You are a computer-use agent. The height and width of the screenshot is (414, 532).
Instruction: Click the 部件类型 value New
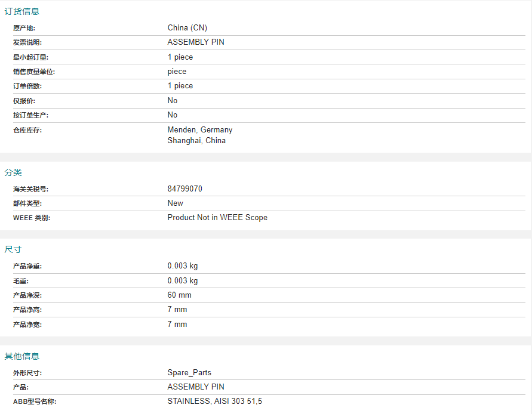pos(176,203)
